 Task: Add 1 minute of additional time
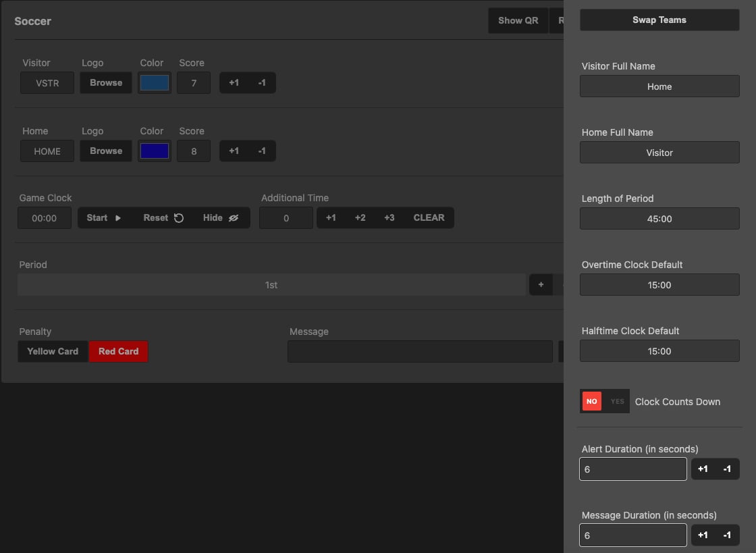(331, 218)
